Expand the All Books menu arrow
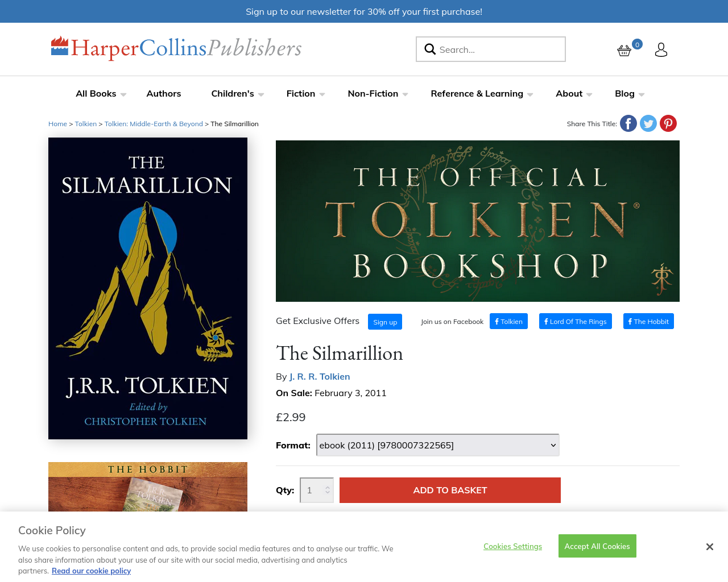 123,94
